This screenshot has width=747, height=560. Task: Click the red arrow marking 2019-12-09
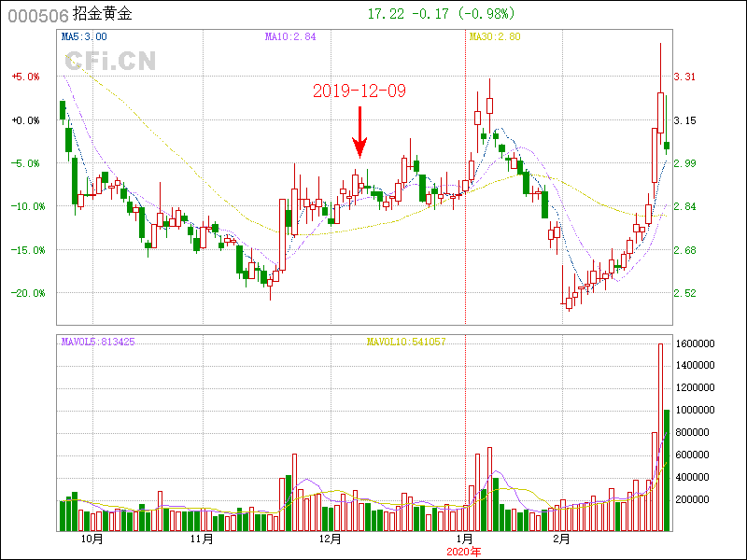359,133
